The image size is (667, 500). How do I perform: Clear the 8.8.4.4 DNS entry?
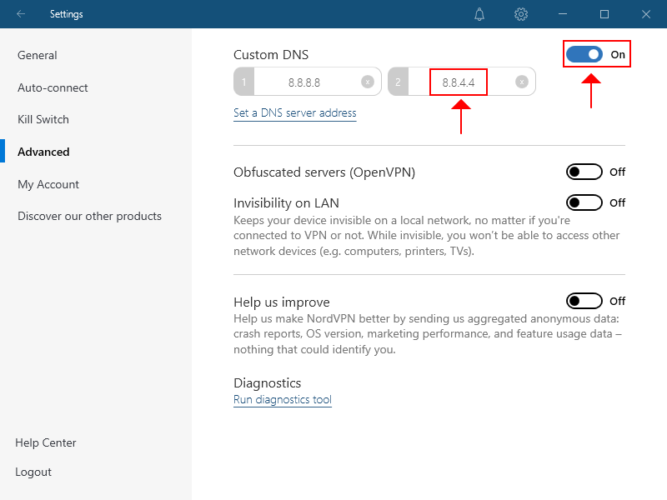point(522,81)
